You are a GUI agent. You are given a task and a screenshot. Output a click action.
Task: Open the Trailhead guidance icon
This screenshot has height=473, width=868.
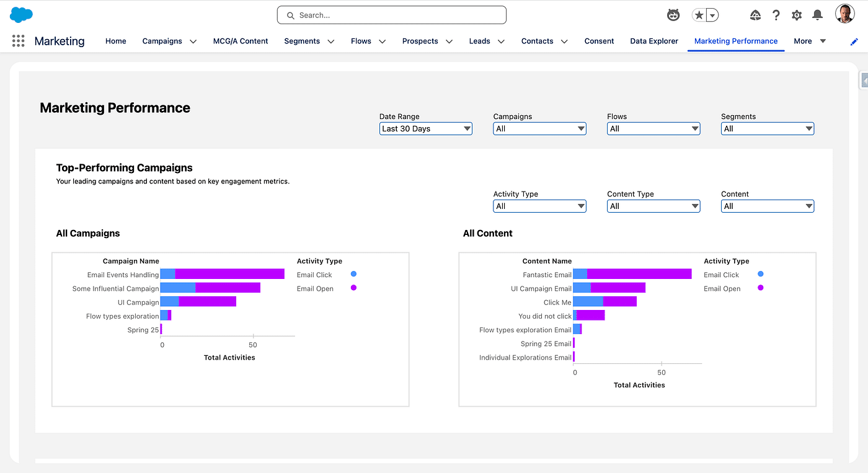click(x=755, y=15)
